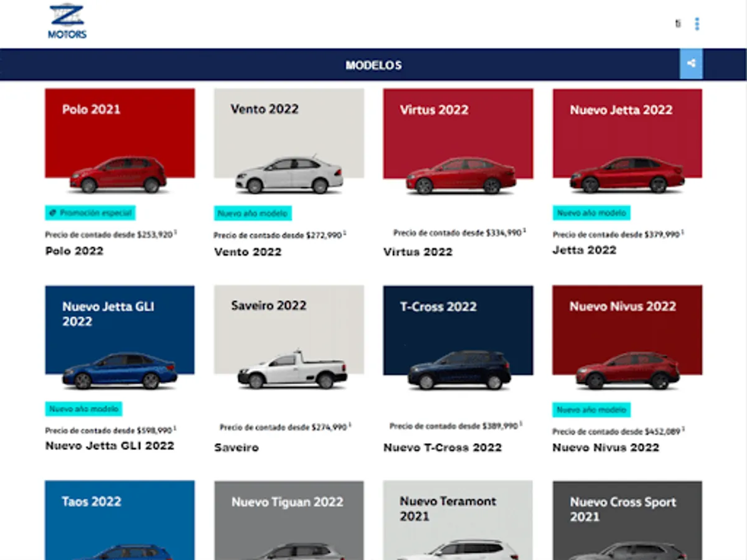The width and height of the screenshot is (747, 560).
Task: Select the Saveiro title link
Action: (237, 447)
